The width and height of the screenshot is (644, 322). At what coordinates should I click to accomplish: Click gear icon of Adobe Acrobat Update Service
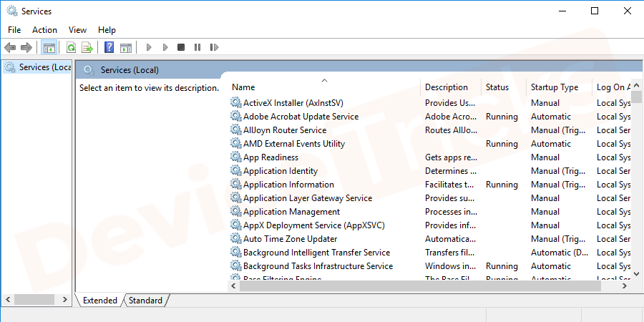click(235, 116)
